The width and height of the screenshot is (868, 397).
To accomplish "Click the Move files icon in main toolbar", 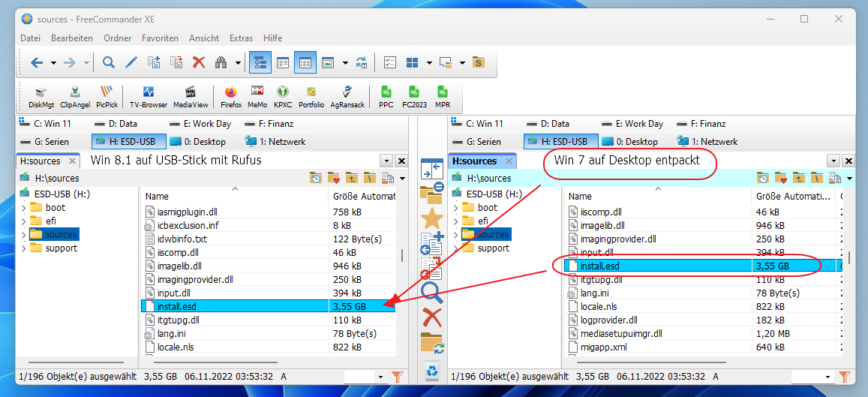I will pos(176,62).
